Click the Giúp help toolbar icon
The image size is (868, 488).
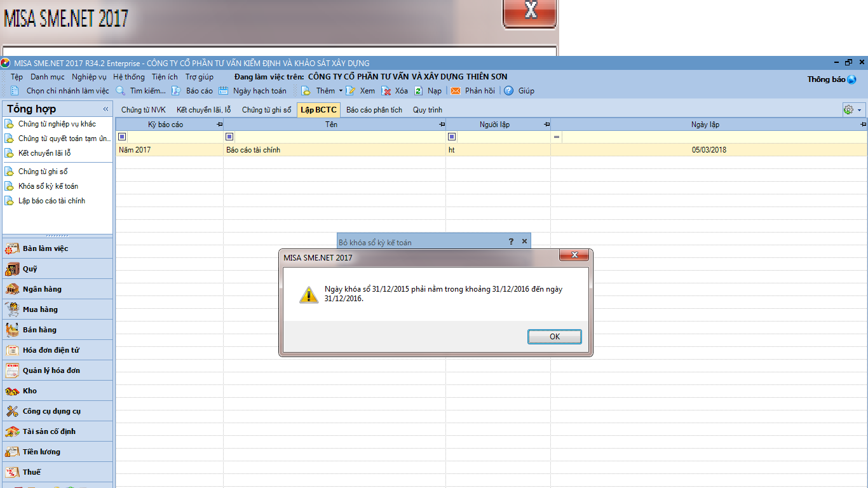coord(508,91)
